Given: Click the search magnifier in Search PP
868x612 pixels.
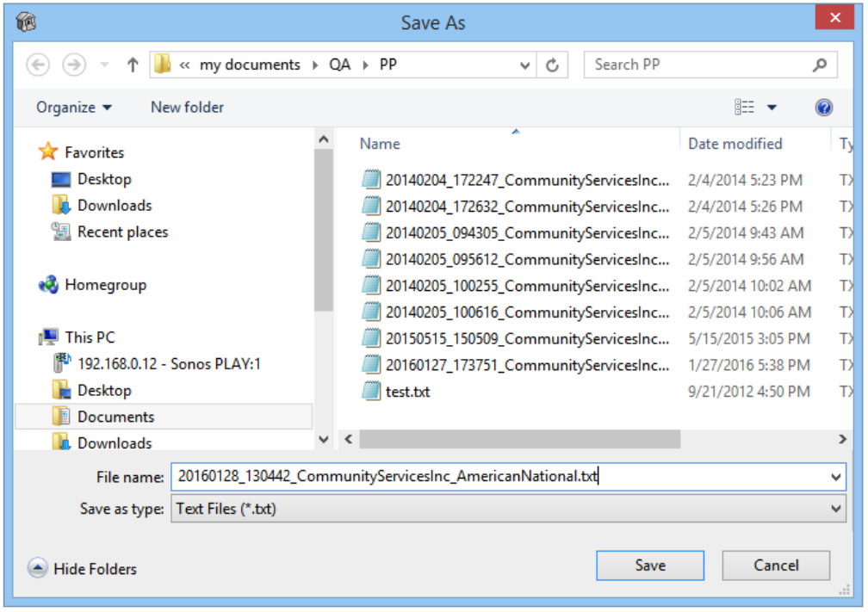Looking at the screenshot, I should pyautogui.click(x=821, y=65).
